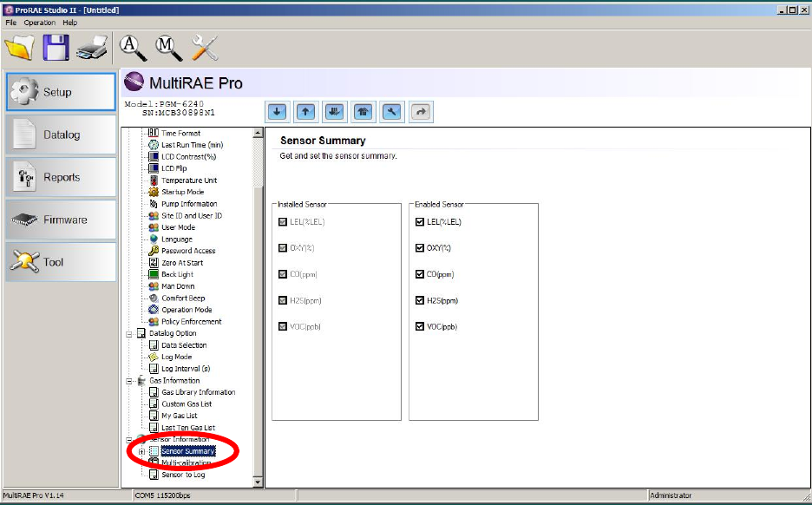Open file with the folder toolbar icon
This screenshot has height=505, width=812.
pos(19,48)
